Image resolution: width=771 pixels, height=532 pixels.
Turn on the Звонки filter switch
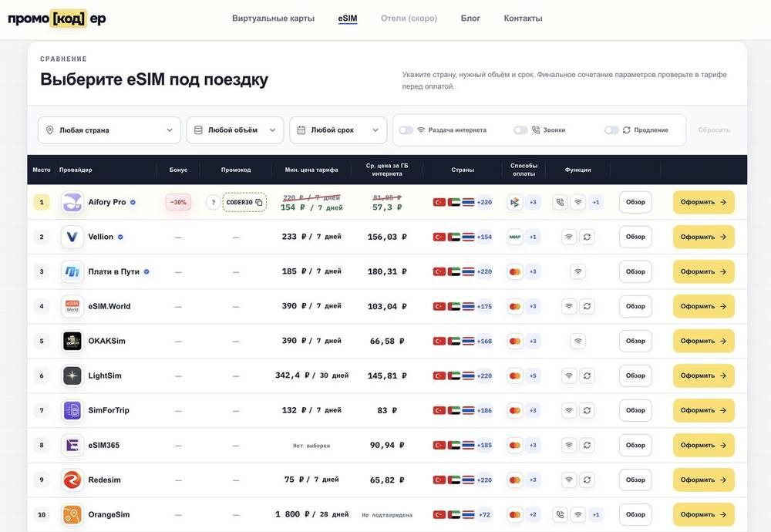(x=520, y=130)
